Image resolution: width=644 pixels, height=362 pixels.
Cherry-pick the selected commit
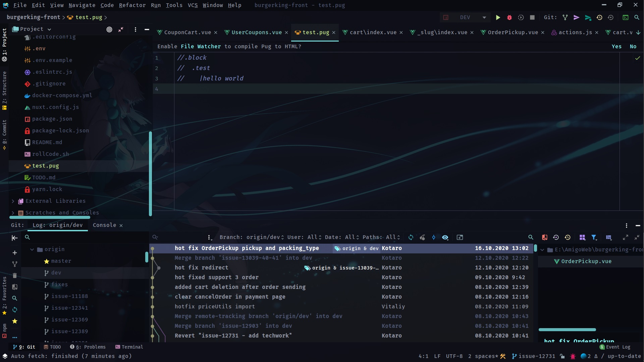click(422, 237)
